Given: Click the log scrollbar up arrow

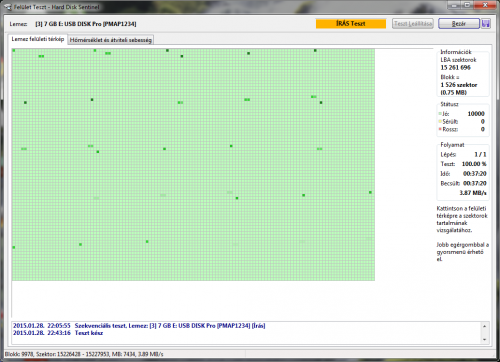Looking at the screenshot, I should (484, 326).
